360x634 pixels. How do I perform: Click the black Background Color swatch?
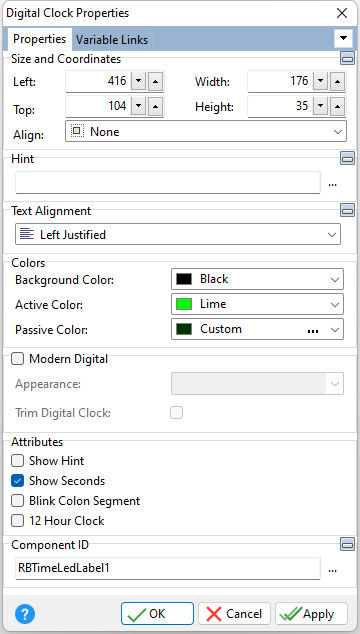point(184,279)
